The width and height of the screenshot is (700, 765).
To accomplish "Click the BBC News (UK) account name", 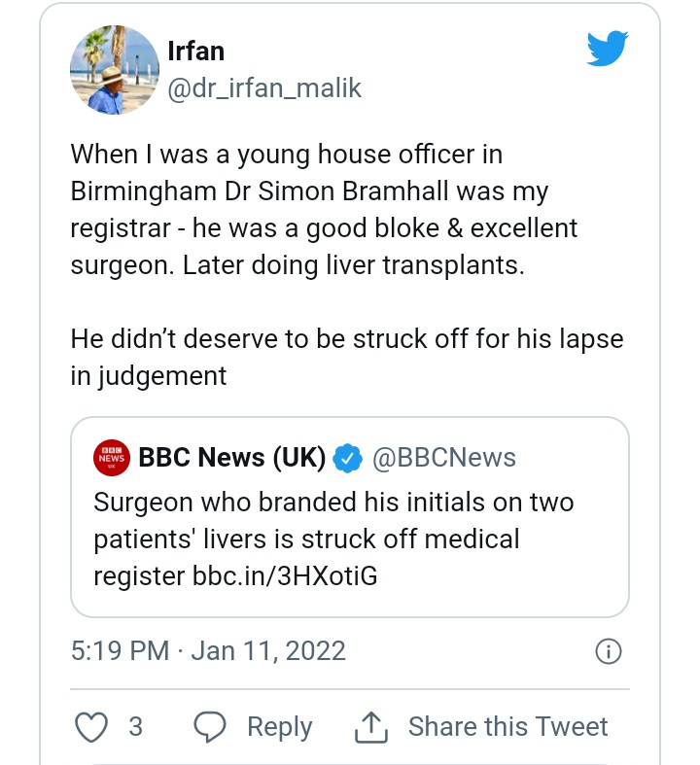I will coord(231,457).
